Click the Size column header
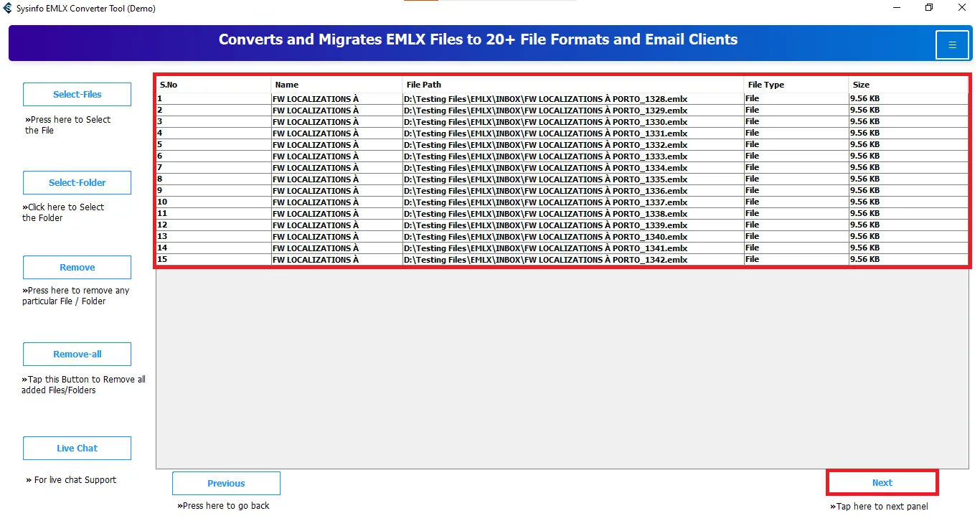980x521 pixels. pos(908,85)
